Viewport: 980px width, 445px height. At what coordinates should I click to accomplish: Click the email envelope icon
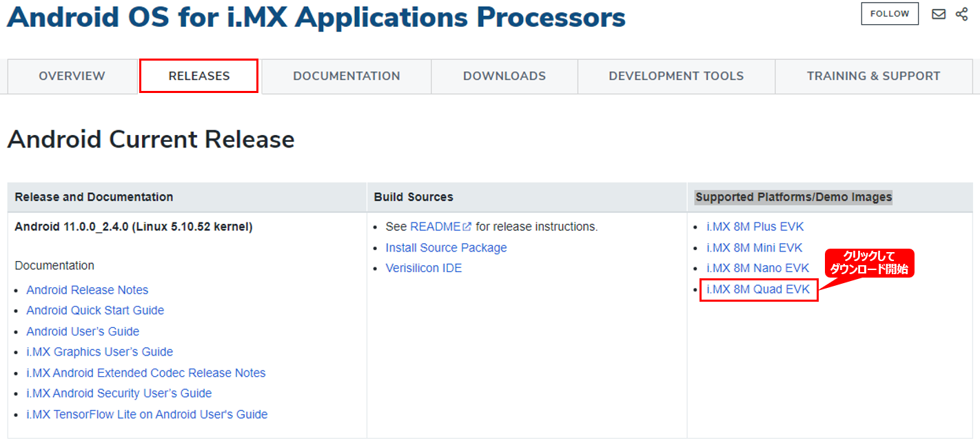938,14
